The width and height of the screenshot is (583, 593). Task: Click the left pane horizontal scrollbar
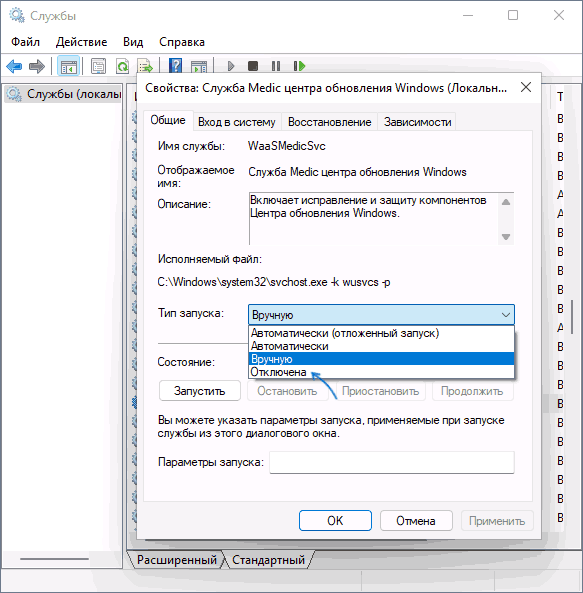coord(54,559)
